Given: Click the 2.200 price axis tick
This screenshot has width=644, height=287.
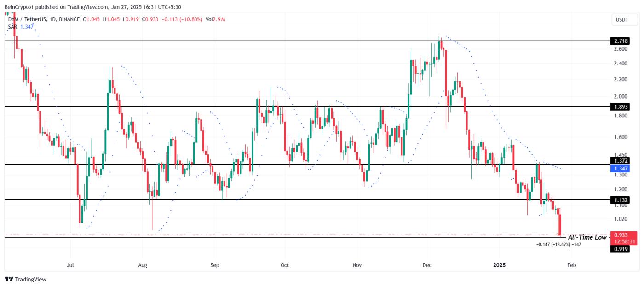Looking at the screenshot, I should tap(621, 80).
